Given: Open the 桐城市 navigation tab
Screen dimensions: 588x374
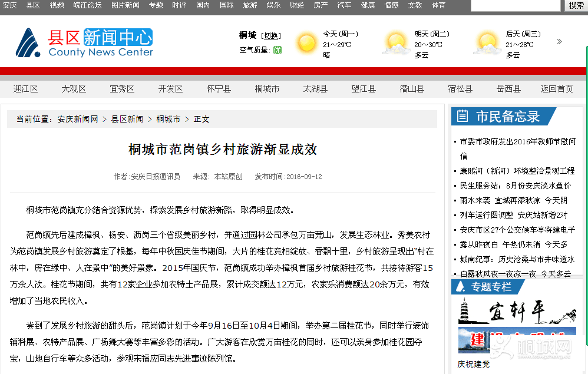Looking at the screenshot, I should point(267,89).
